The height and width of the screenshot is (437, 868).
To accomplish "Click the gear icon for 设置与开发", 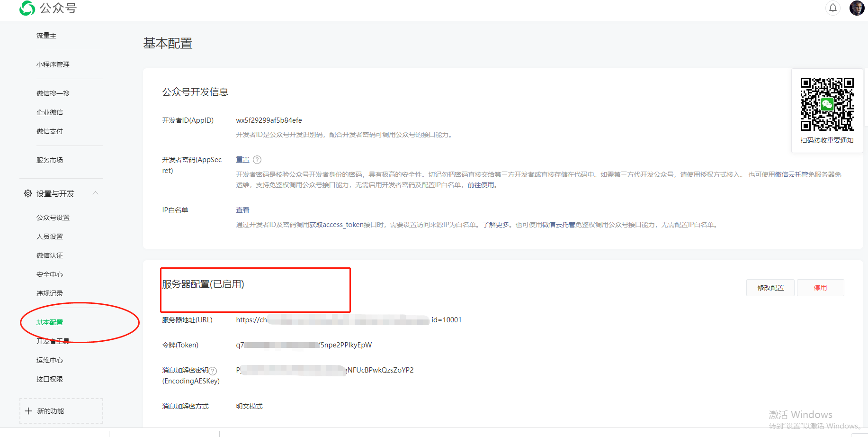I will 28,193.
